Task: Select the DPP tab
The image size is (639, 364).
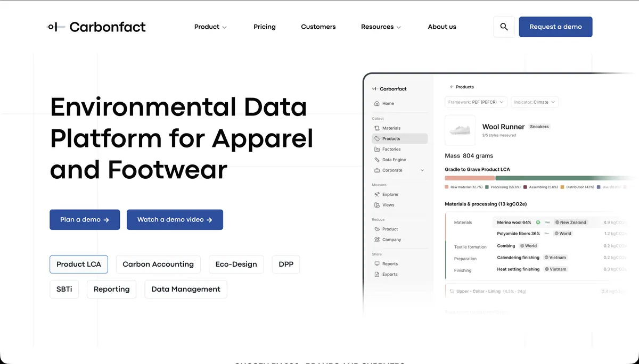Action: [286, 264]
